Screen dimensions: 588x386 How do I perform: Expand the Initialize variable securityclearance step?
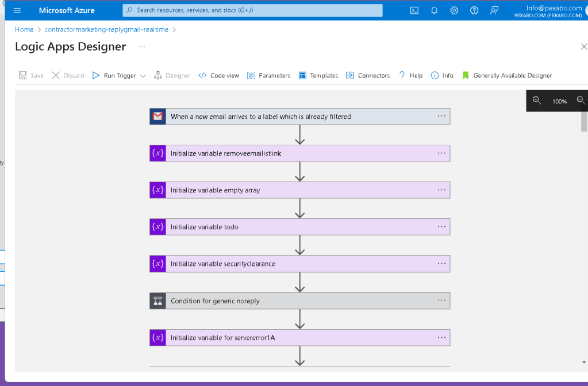[x=299, y=264]
